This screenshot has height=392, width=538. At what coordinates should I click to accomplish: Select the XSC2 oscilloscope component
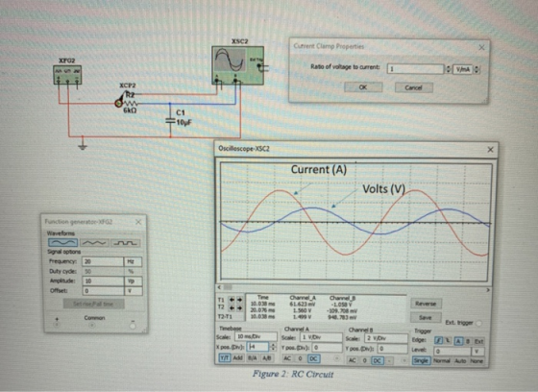click(x=238, y=65)
